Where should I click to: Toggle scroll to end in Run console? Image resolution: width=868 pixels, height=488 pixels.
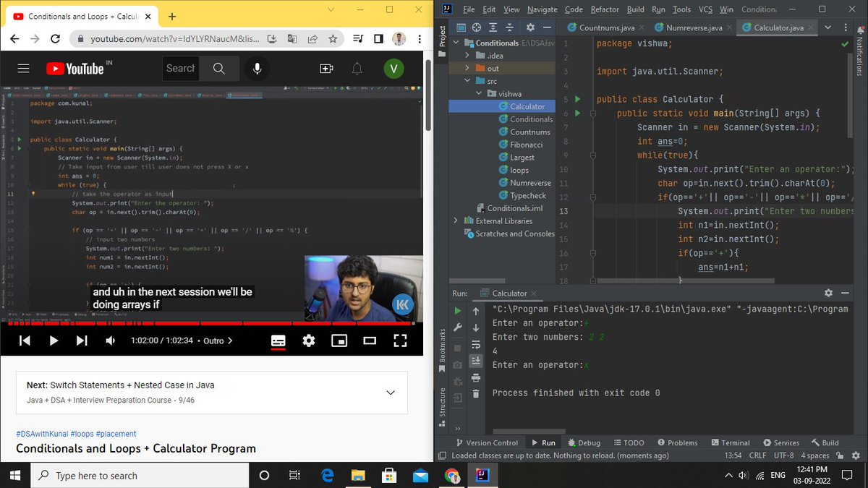click(476, 361)
